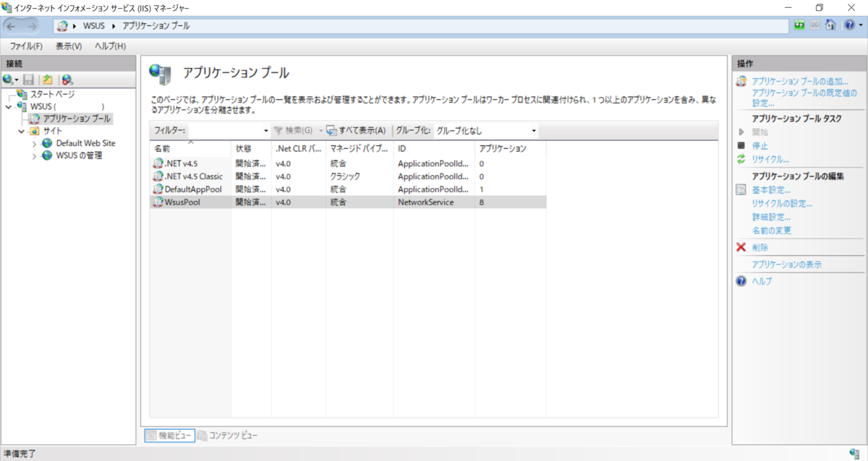Sort by the マネージド パイプ column header
This screenshot has width=868, height=461.
[359, 148]
